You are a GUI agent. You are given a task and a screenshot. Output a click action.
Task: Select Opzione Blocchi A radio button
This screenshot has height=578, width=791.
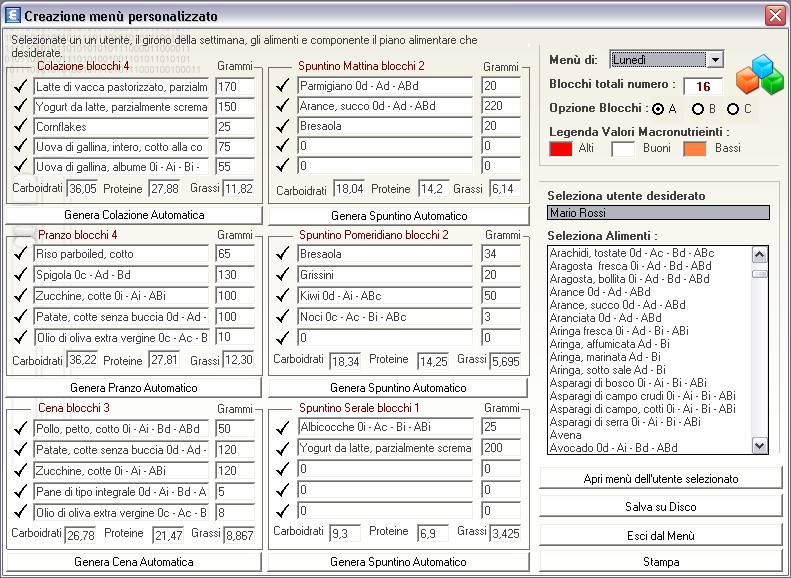[x=658, y=109]
